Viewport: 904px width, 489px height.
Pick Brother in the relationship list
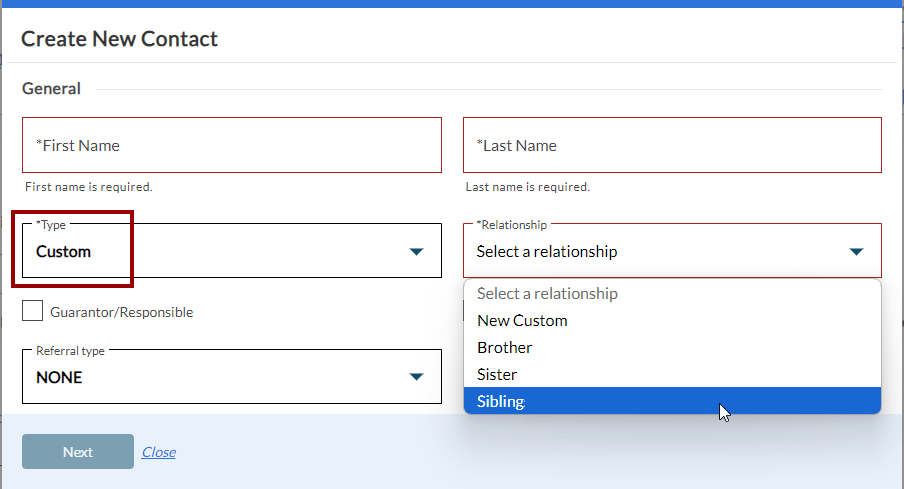coord(505,348)
